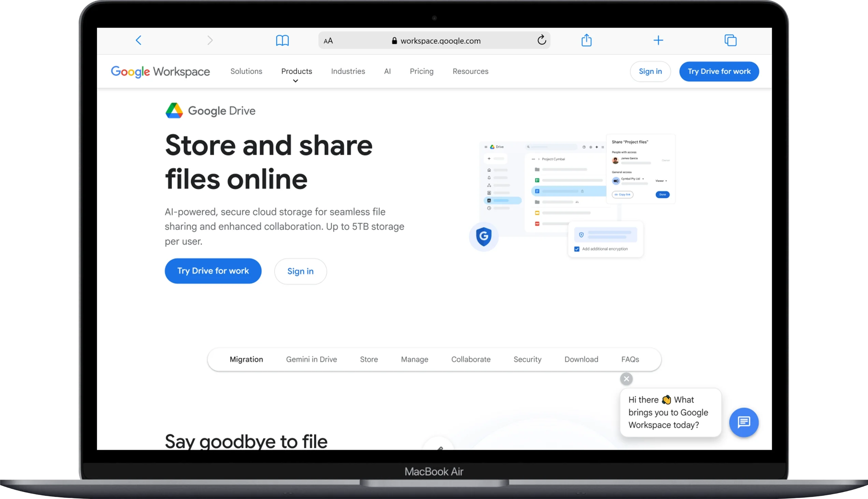Open the Collaborate tab

click(x=470, y=359)
